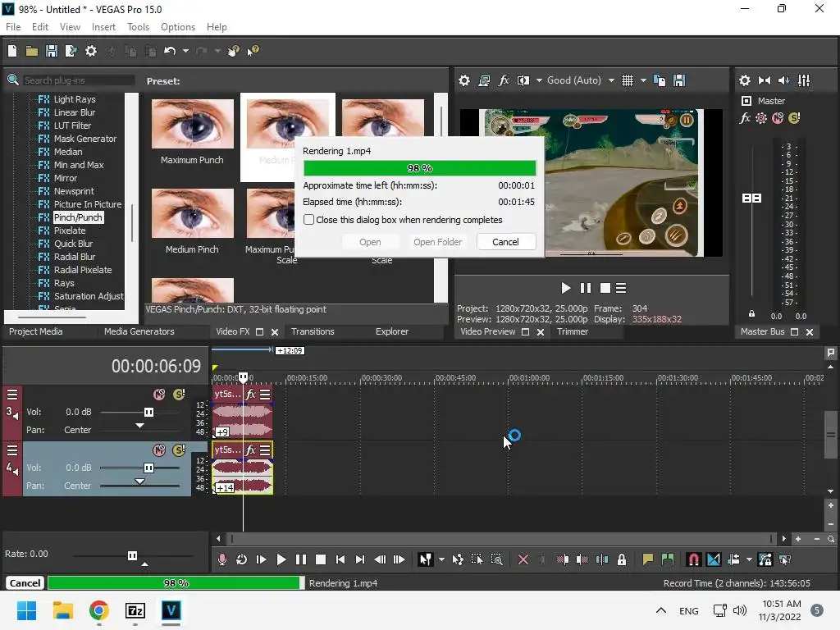
Task: Open Video Preview project properties gear
Action: click(x=464, y=80)
